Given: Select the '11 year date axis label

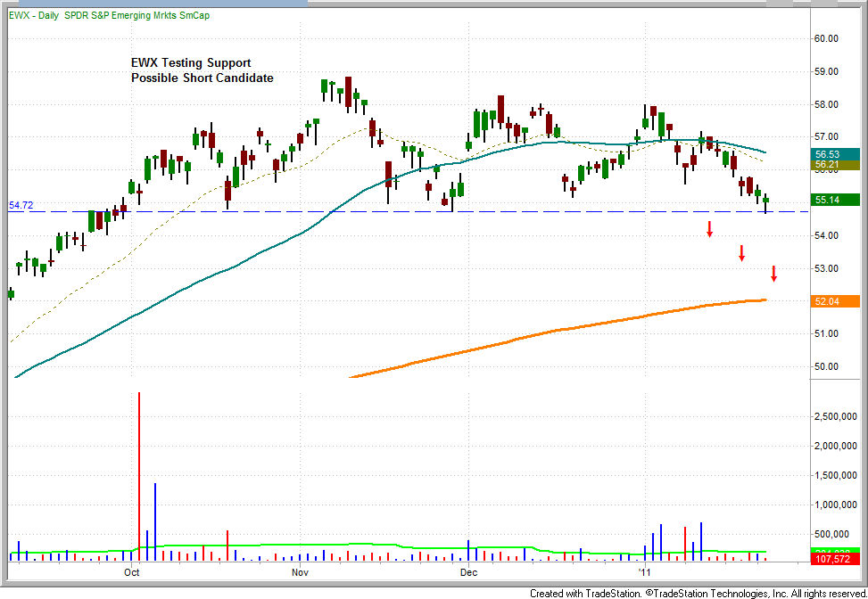Looking at the screenshot, I should [646, 572].
